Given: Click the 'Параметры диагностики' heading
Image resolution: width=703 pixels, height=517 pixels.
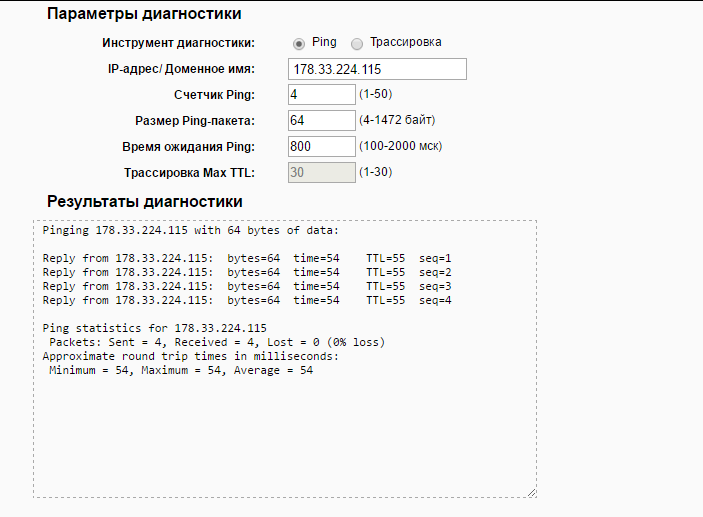Looking at the screenshot, I should tap(144, 14).
